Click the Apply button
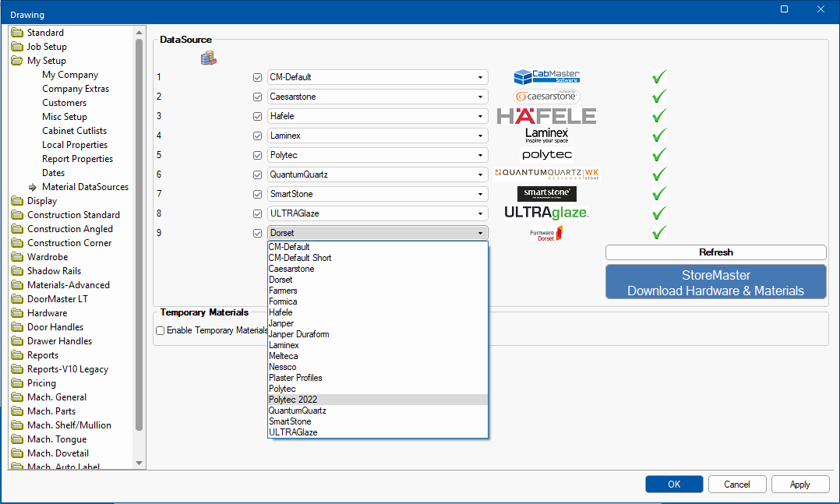 pos(800,485)
